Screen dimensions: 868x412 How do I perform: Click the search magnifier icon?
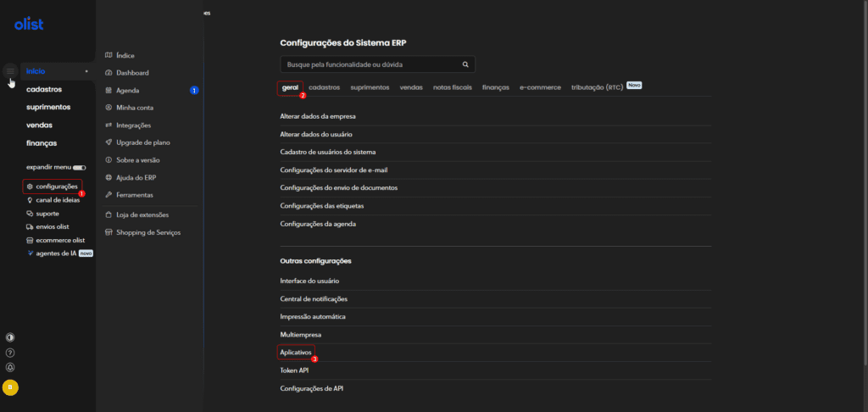click(465, 64)
